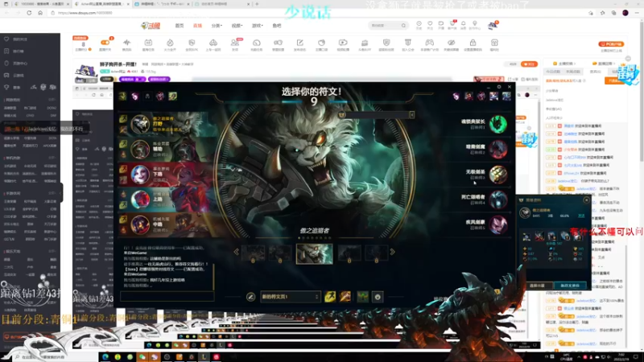
Task: Switch to the right tab in champion info popup
Action: [570, 286]
